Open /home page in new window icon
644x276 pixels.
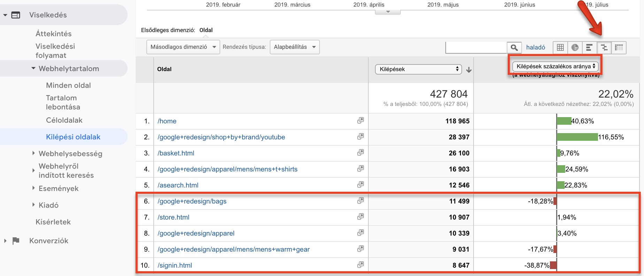360,120
